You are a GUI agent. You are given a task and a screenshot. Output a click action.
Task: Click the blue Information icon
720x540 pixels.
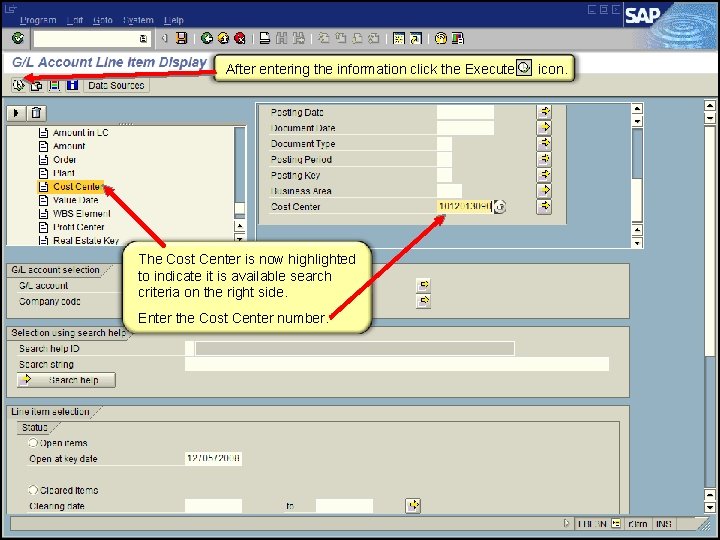73,85
